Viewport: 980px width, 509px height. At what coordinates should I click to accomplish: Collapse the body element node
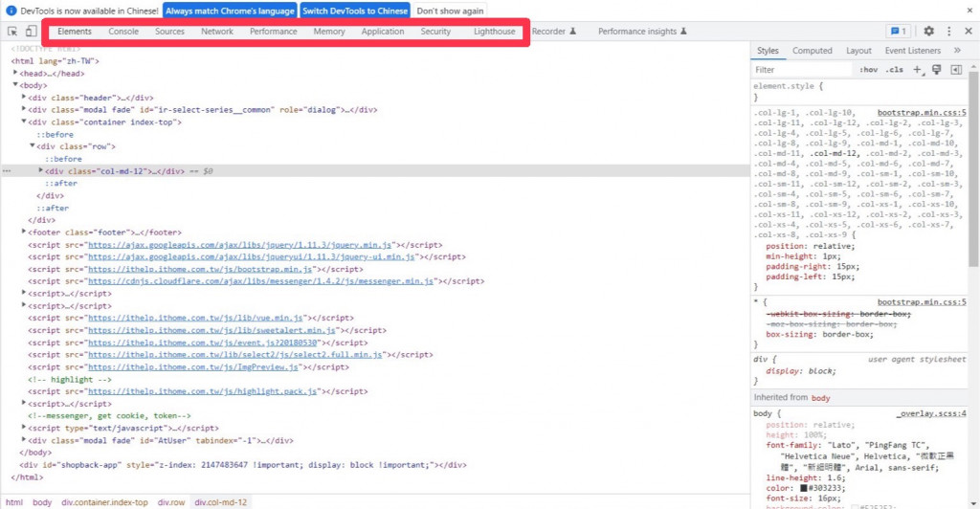tap(15, 85)
